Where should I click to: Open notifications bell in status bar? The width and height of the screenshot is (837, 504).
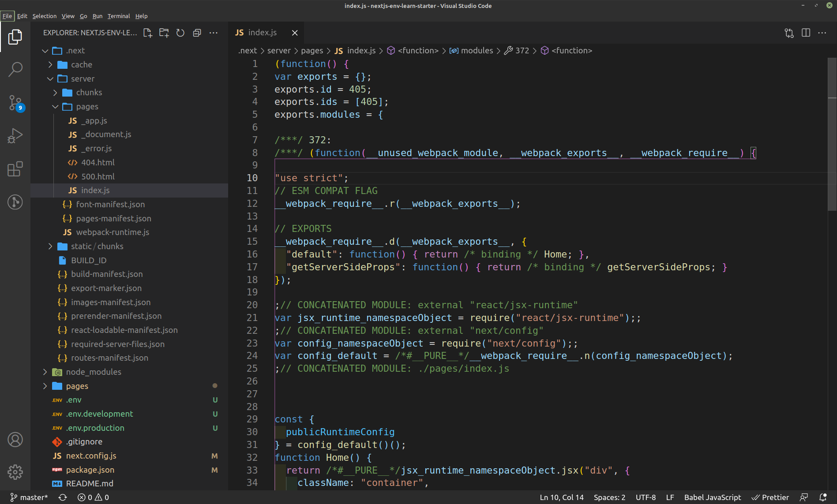click(822, 497)
